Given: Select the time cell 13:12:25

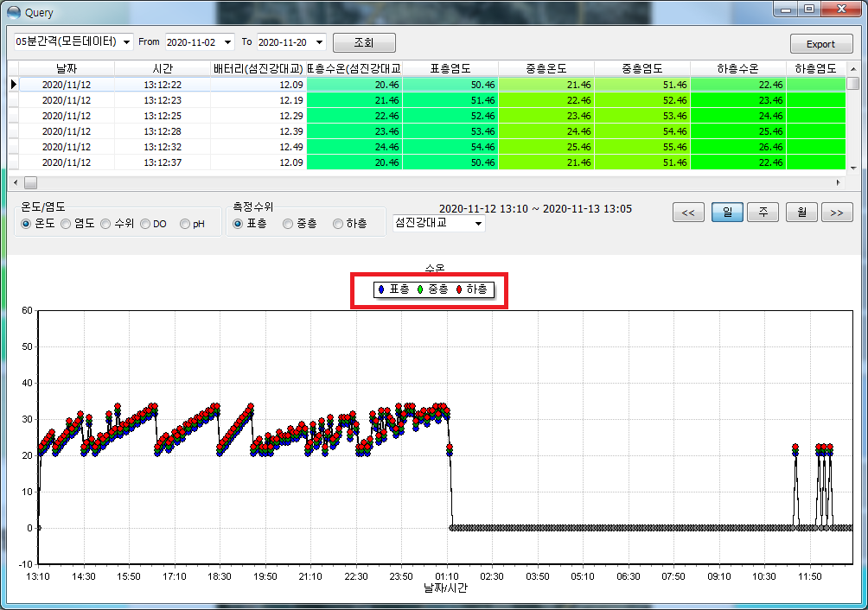Looking at the screenshot, I should coord(163,116).
